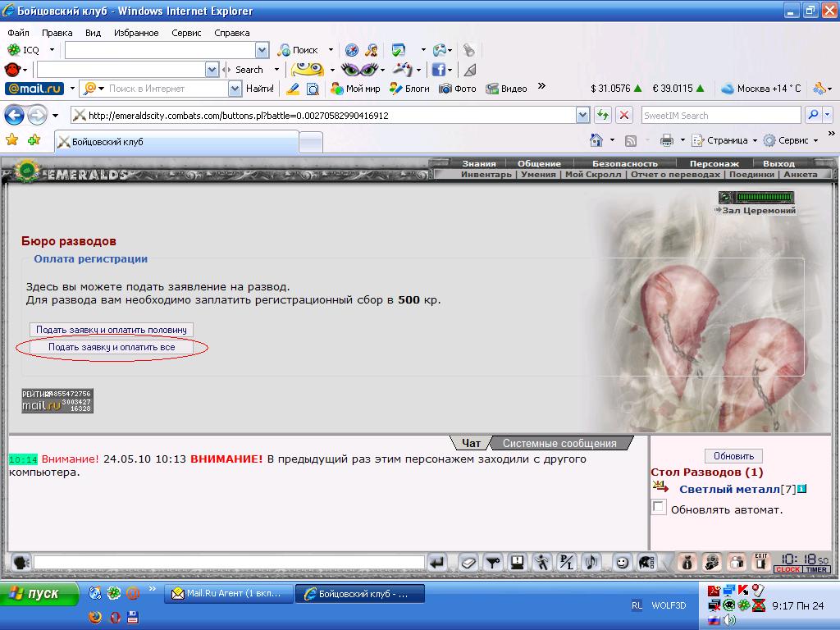Open the Справка menu
This screenshot has height=630, width=840.
click(232, 33)
